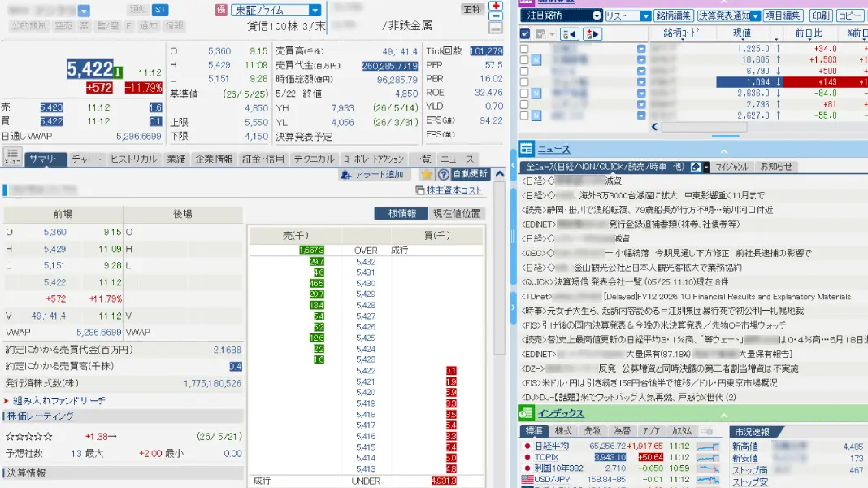Click the blue ST badge button
The image size is (868, 488).
coord(160,10)
